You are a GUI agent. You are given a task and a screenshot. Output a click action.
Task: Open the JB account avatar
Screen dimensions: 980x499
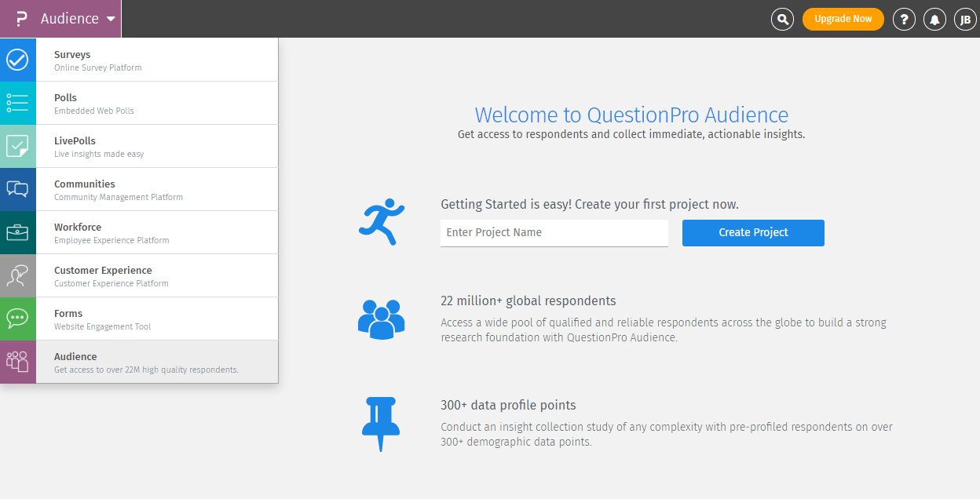[965, 19]
